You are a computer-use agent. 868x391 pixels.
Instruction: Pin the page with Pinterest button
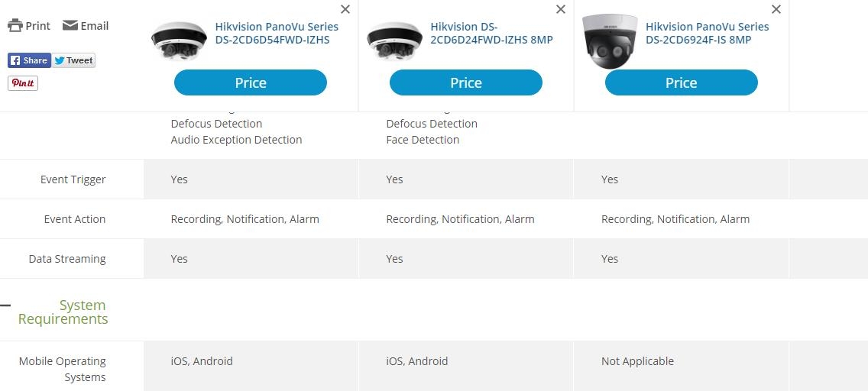click(23, 83)
